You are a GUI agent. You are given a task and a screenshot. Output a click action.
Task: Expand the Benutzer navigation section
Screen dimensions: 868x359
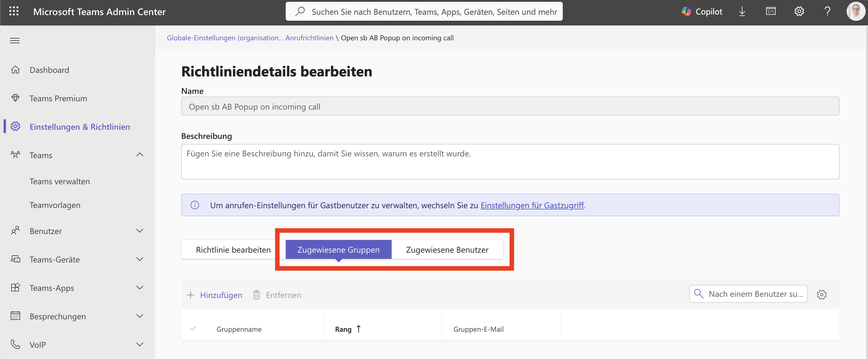click(x=139, y=231)
